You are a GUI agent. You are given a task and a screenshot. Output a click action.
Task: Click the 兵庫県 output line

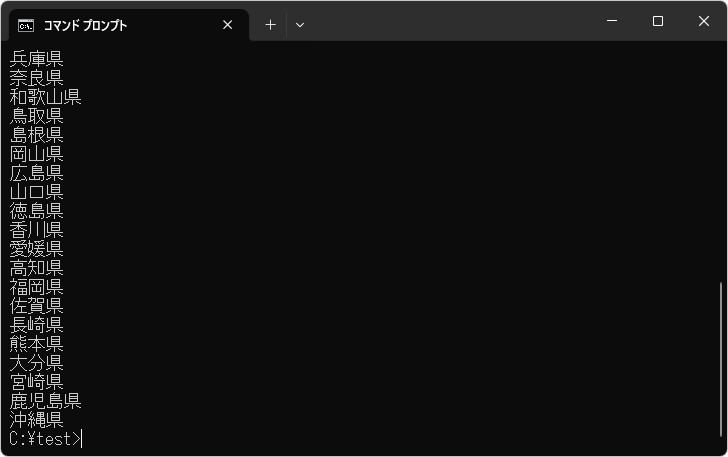click(37, 59)
